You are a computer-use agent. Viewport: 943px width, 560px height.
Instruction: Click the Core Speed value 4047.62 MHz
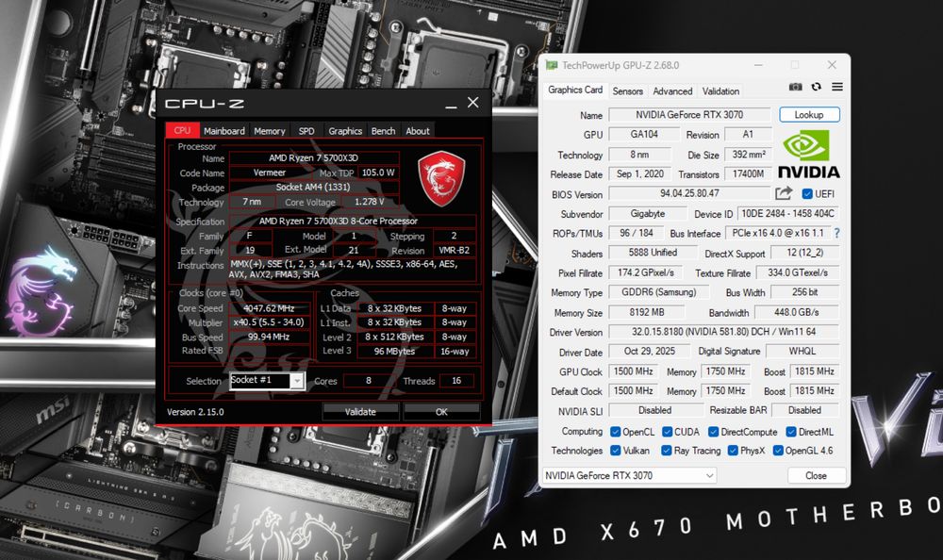(269, 308)
